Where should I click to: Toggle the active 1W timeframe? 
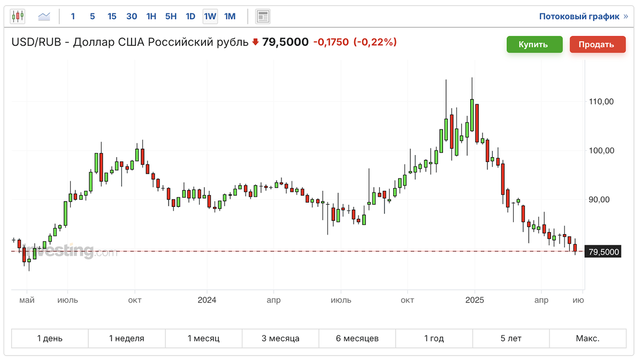(x=210, y=17)
